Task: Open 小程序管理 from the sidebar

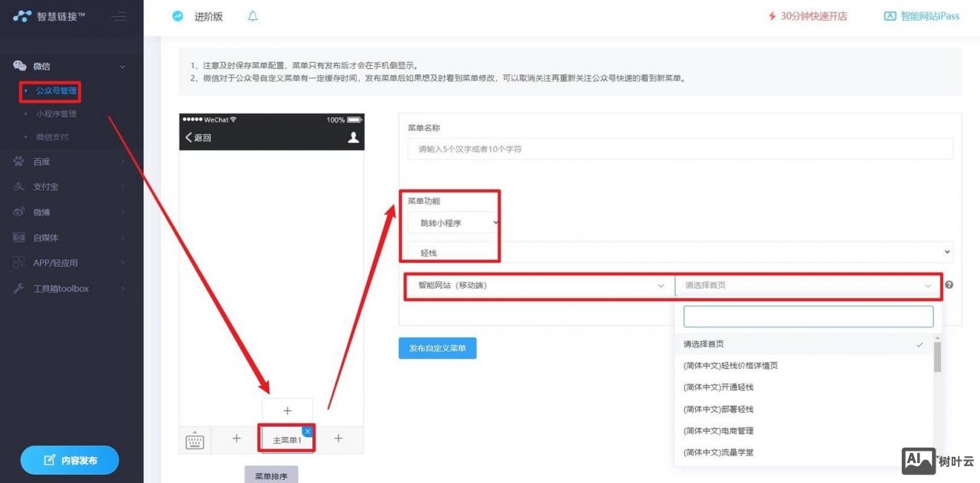Action: (x=56, y=113)
